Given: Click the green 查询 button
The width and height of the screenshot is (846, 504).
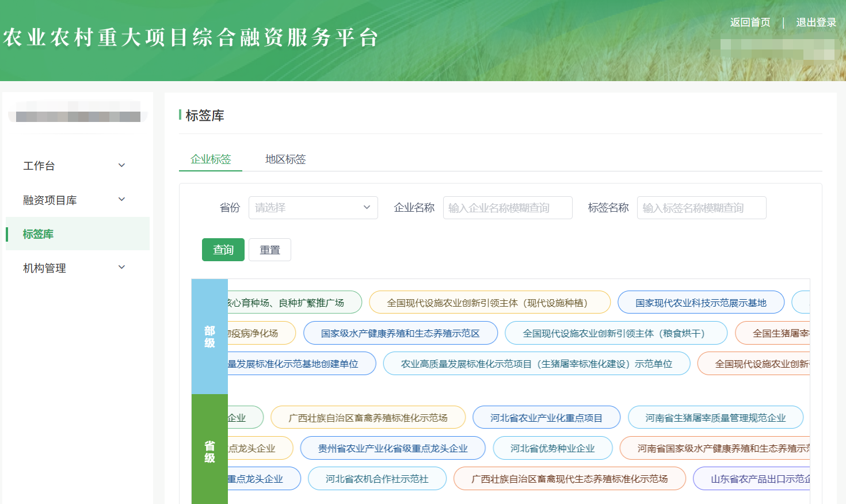Looking at the screenshot, I should [223, 250].
